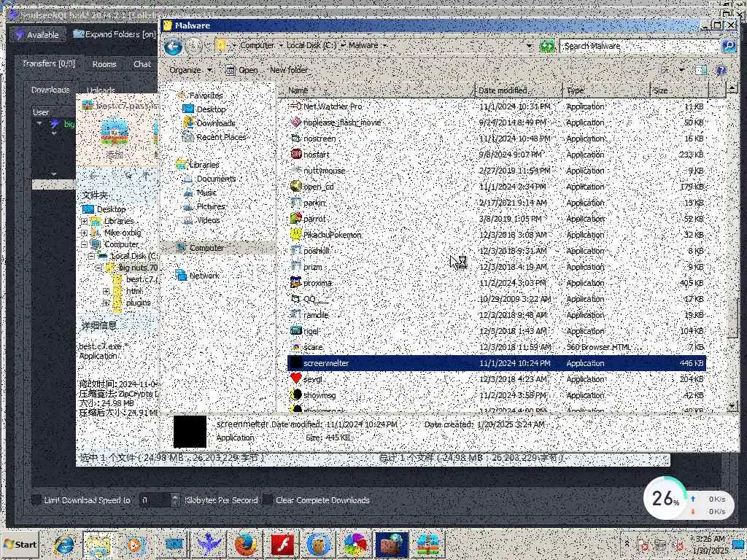
Task: Select the Downloads sub-tab in Soulseek
Action: (x=50, y=90)
